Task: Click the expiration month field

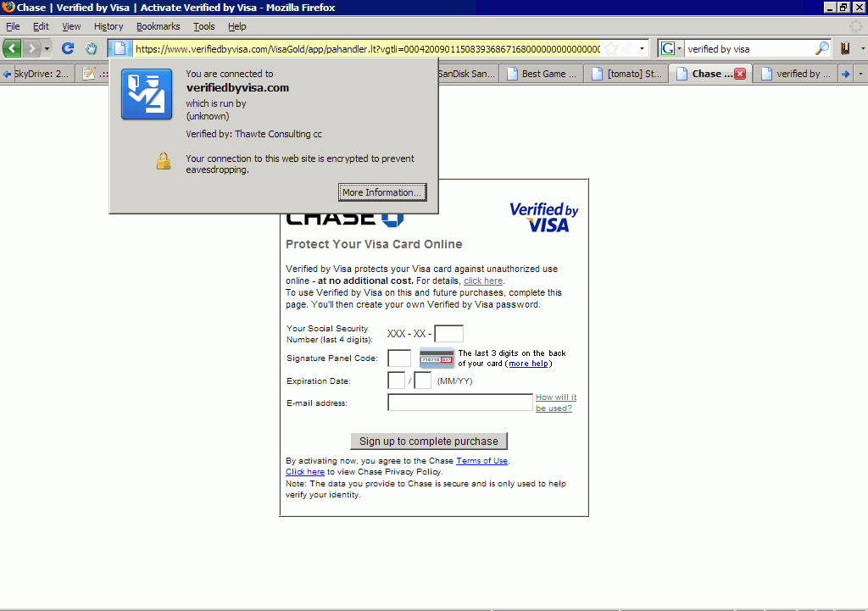Action: 397,380
